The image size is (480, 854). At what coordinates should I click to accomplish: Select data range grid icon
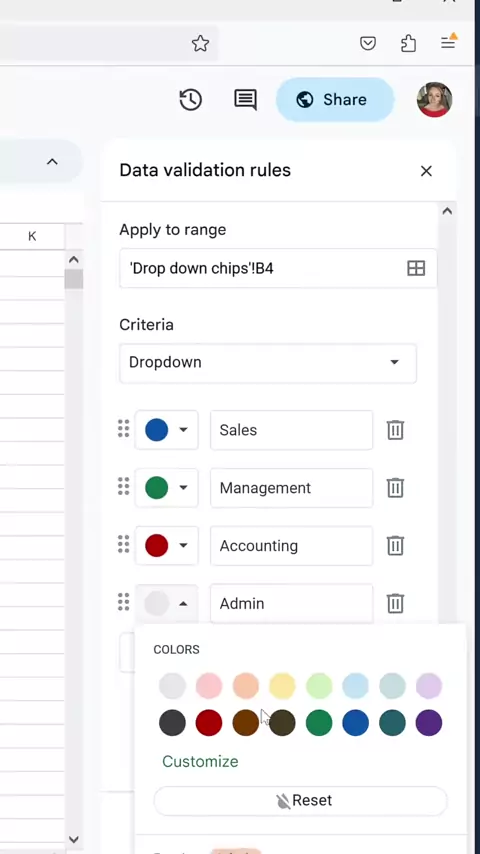[x=416, y=268]
